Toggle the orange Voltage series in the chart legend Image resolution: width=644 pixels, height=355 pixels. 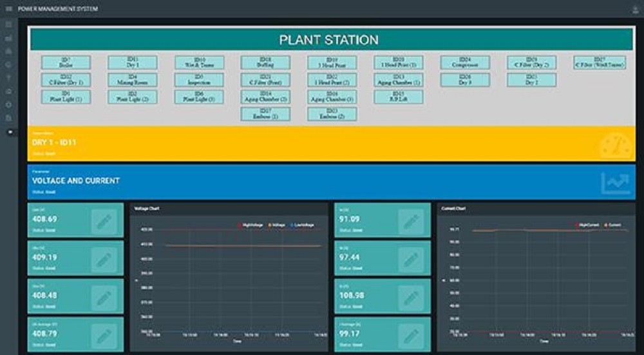pos(276,225)
